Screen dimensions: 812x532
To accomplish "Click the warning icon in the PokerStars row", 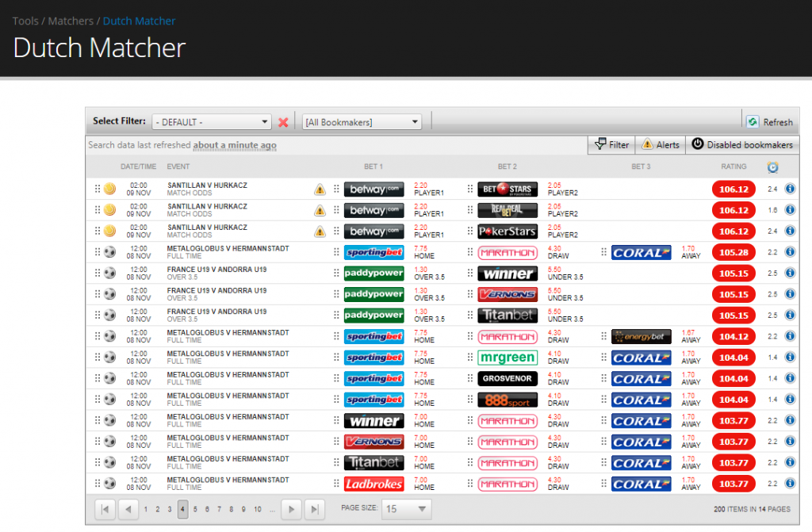I will (x=320, y=232).
